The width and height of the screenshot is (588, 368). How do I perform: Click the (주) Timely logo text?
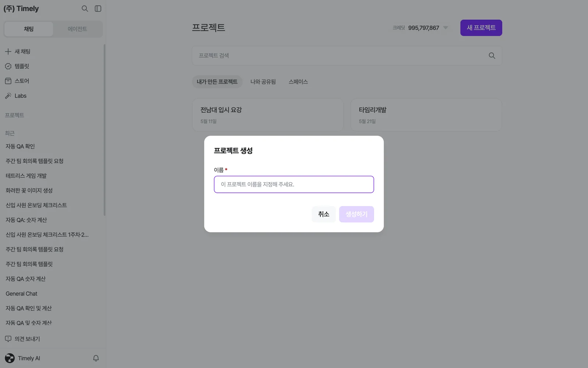coord(21,8)
